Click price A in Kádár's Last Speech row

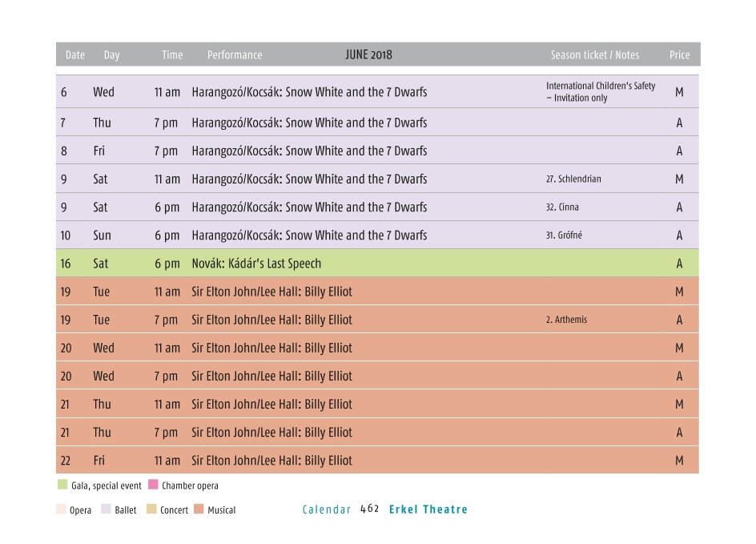point(679,264)
